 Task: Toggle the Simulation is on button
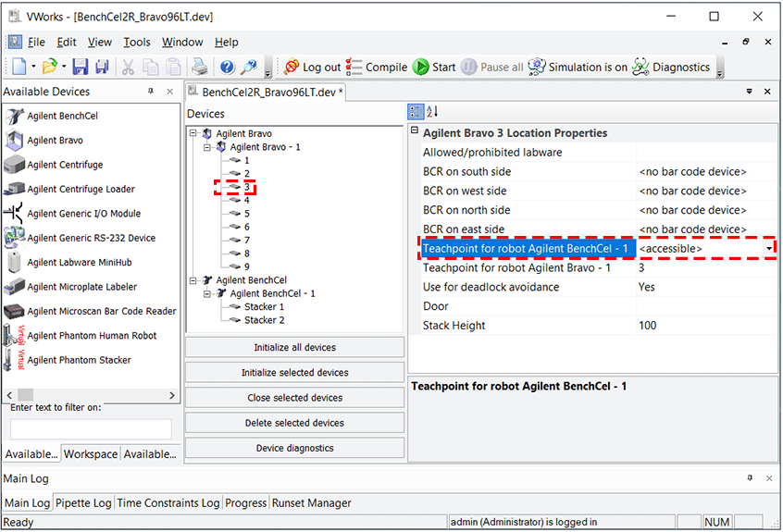578,67
